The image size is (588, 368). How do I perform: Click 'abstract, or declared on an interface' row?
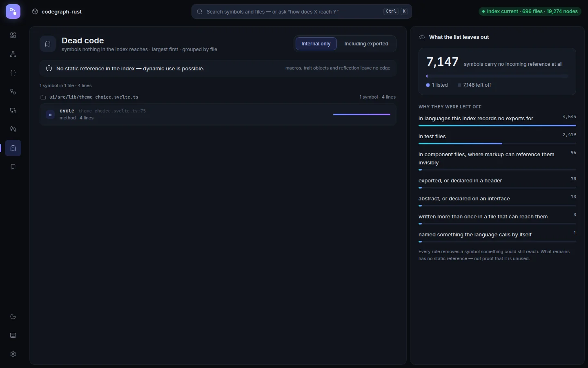click(x=497, y=201)
